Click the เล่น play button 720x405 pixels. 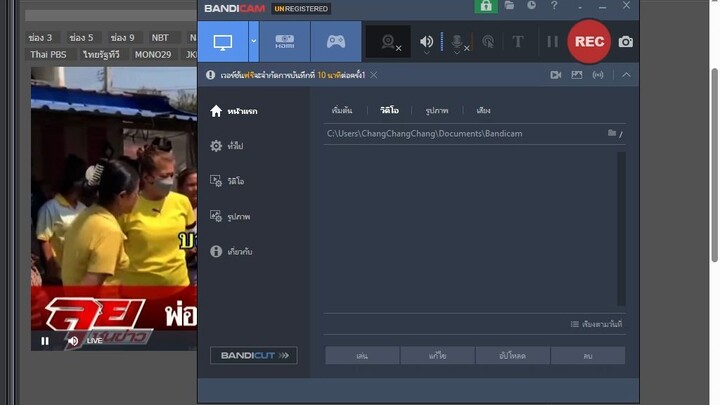[362, 356]
